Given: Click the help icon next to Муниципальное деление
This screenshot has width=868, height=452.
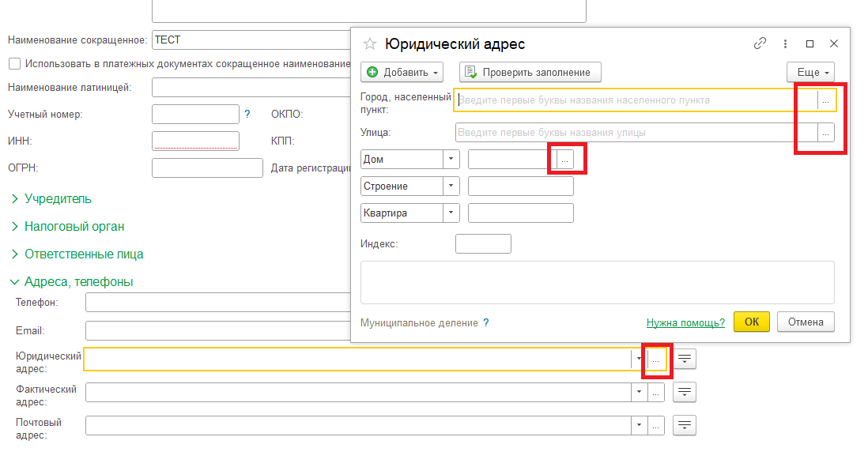Looking at the screenshot, I should (486, 322).
